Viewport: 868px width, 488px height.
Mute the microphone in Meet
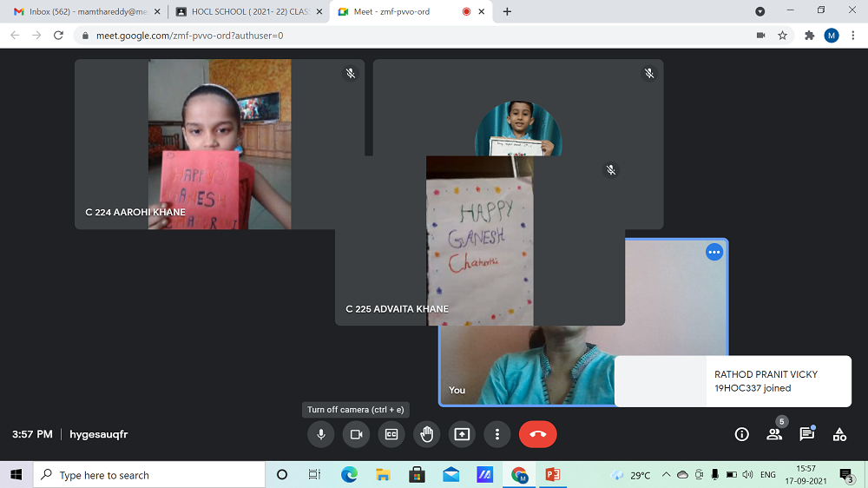tap(321, 434)
